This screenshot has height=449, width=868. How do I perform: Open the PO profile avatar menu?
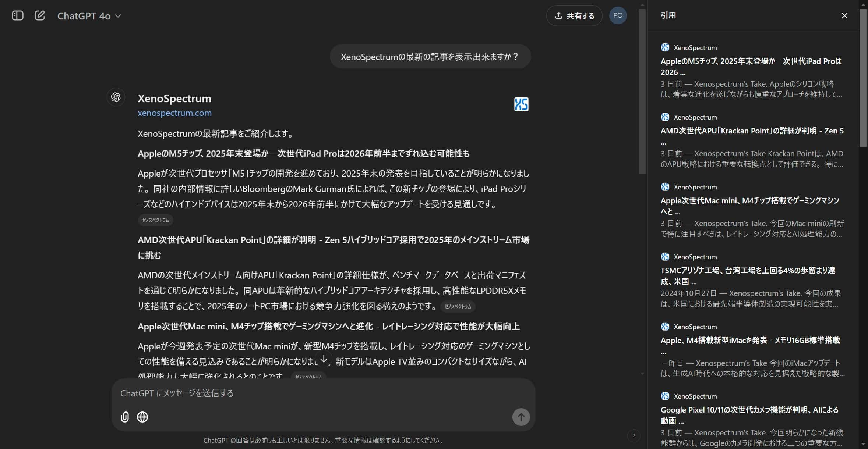(618, 15)
